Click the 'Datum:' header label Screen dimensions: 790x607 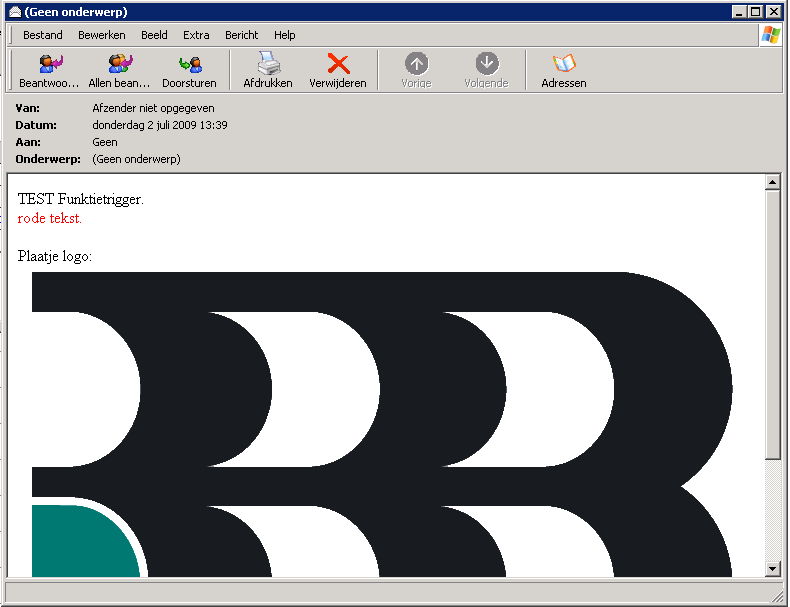(36, 125)
